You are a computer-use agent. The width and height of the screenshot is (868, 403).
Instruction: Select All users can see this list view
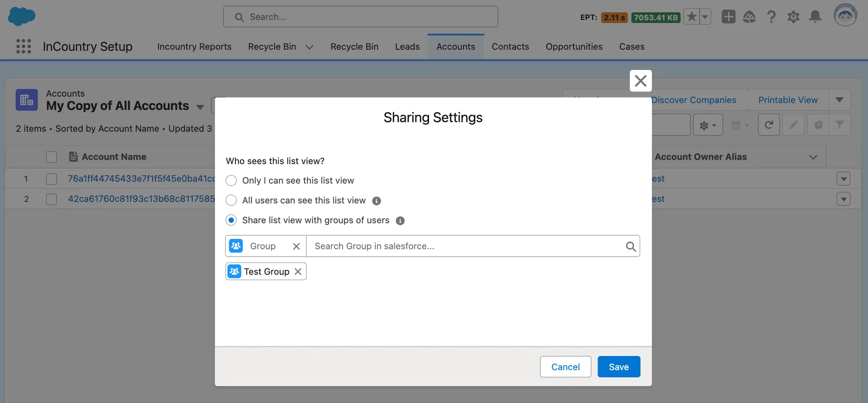pyautogui.click(x=231, y=201)
